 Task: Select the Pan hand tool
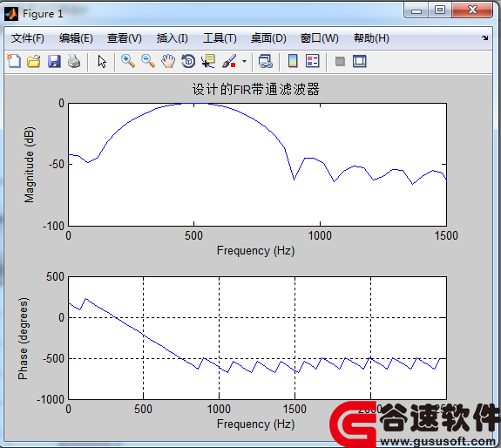[x=168, y=61]
